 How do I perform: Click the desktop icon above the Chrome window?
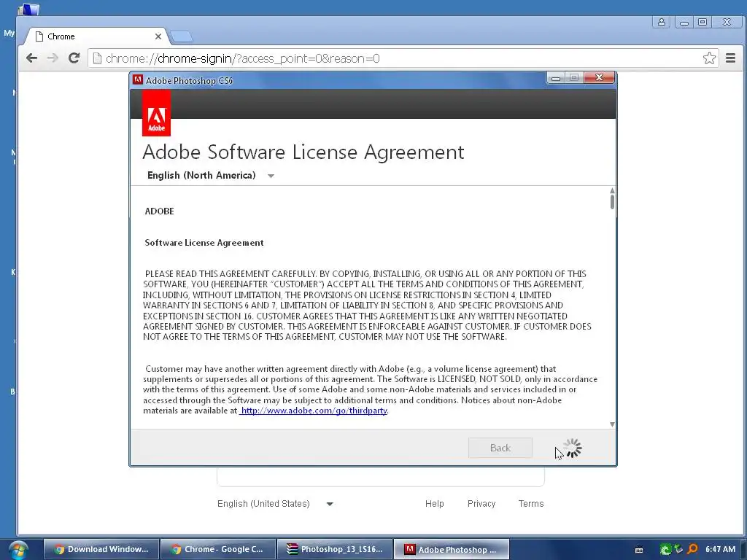click(28, 8)
